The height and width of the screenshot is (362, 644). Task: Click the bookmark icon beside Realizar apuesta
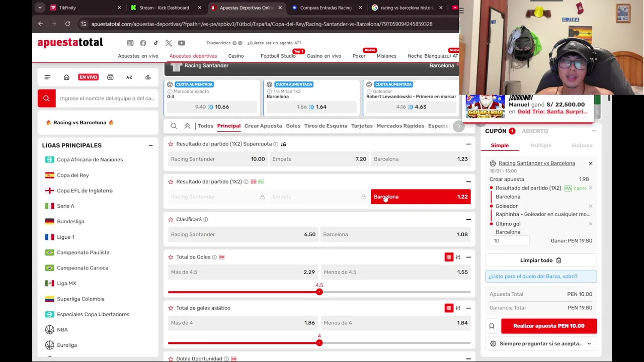tap(492, 326)
